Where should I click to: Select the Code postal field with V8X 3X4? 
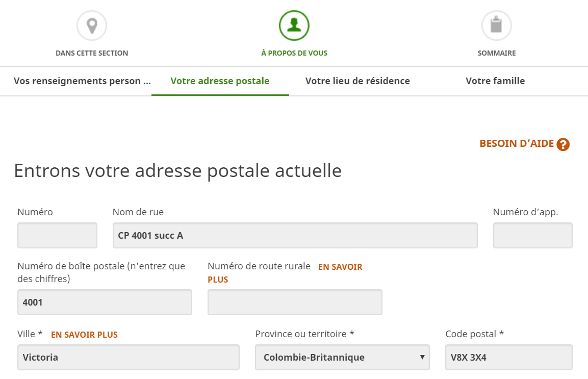[508, 357]
